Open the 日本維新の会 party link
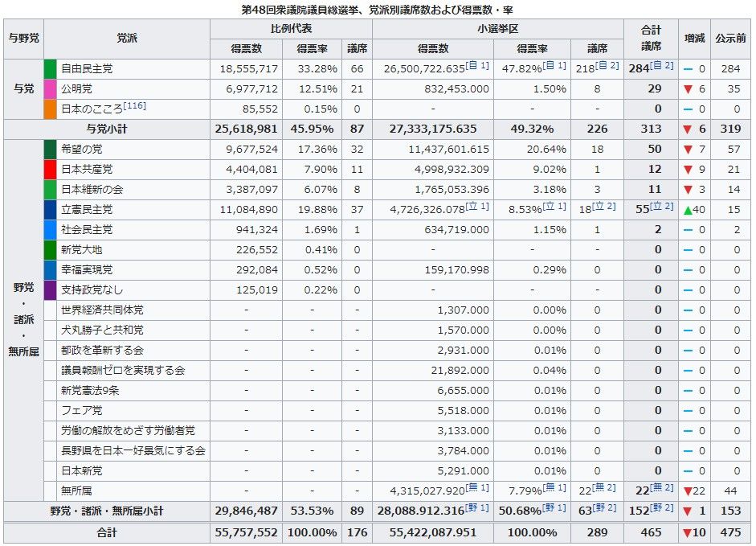This screenshot has width=756, height=546. (x=92, y=190)
